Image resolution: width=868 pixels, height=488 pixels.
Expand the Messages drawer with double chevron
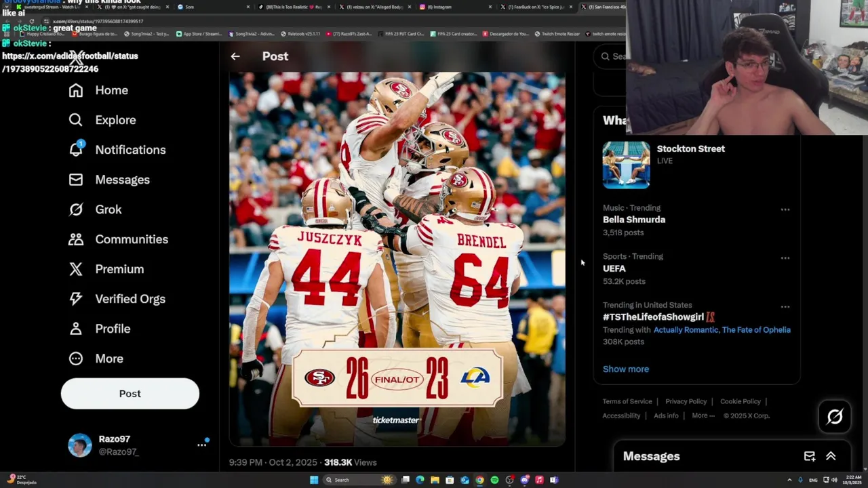831,456
